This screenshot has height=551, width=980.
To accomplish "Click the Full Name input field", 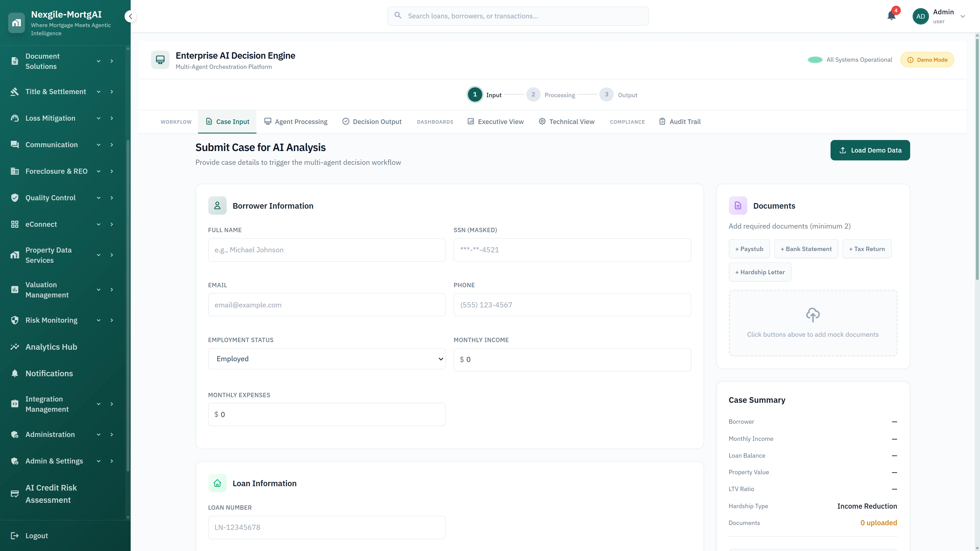I will coord(326,250).
